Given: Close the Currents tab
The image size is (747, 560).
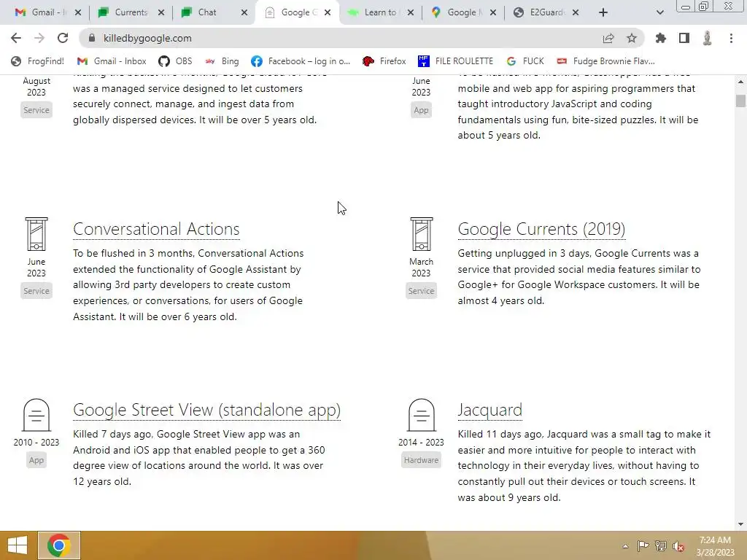Looking at the screenshot, I should click(x=161, y=12).
